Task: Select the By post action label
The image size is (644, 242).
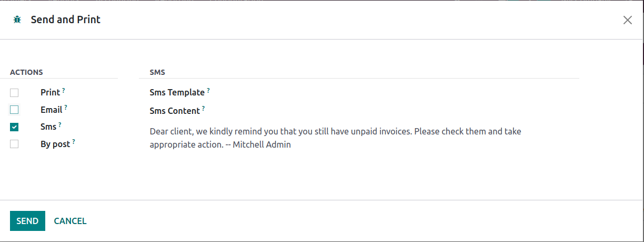Action: pyautogui.click(x=55, y=144)
